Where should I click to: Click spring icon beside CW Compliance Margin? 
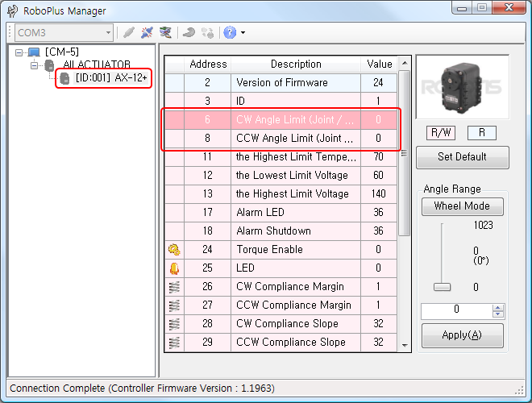(173, 287)
